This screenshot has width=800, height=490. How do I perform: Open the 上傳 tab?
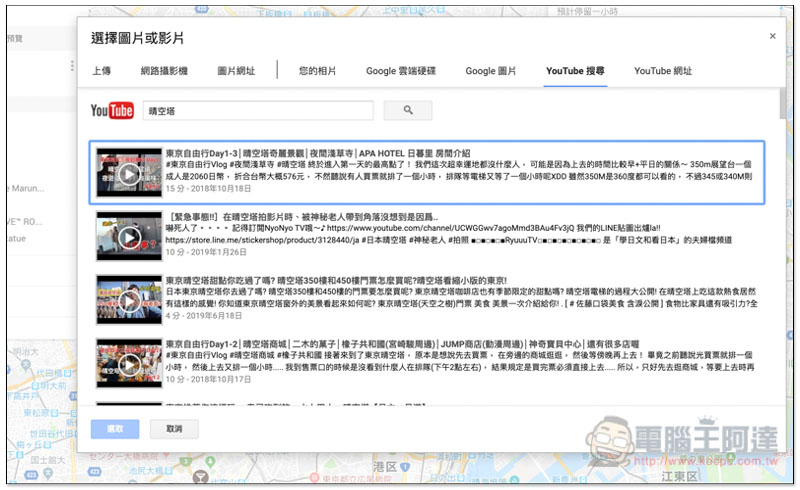pyautogui.click(x=102, y=71)
